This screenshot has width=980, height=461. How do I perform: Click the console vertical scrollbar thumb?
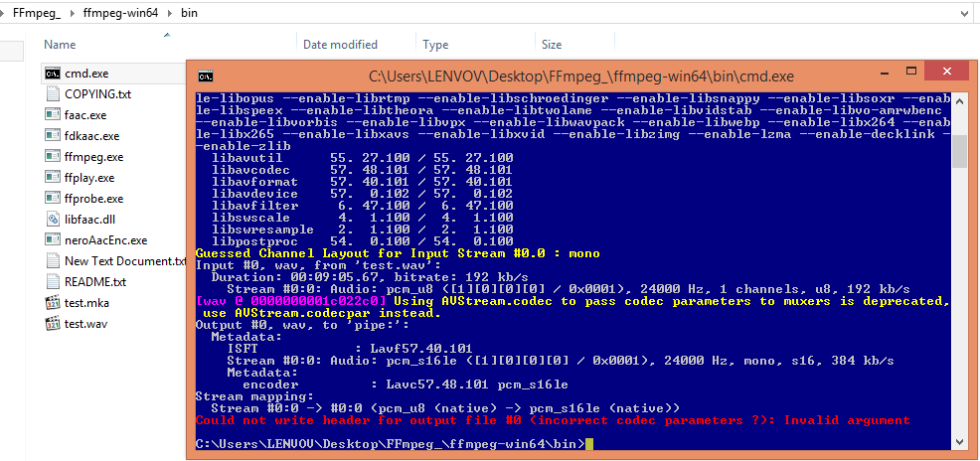(x=959, y=152)
